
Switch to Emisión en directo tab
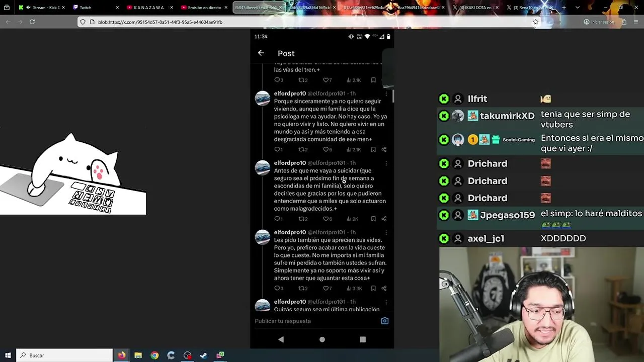pos(203,8)
